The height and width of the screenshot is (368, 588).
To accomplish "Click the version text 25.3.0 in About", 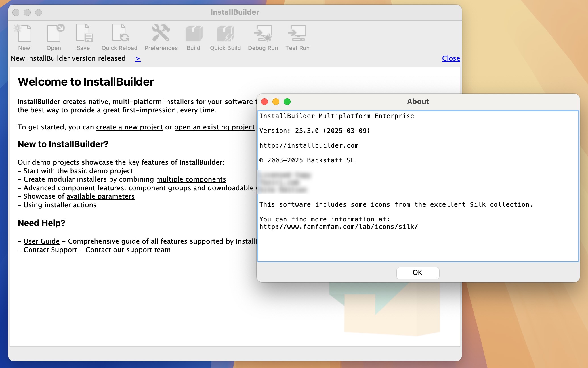I will tap(307, 131).
